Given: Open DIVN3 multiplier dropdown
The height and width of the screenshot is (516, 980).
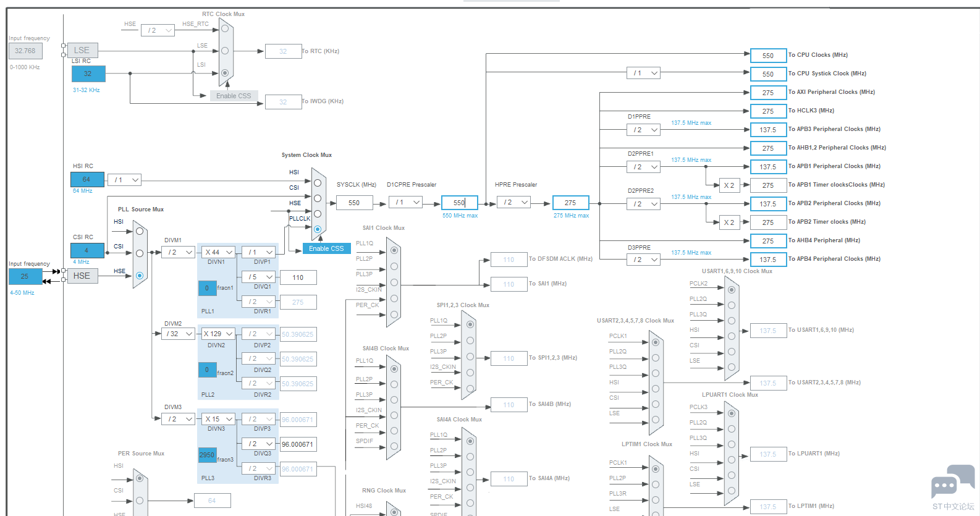Looking at the screenshot, I should click(x=219, y=419).
